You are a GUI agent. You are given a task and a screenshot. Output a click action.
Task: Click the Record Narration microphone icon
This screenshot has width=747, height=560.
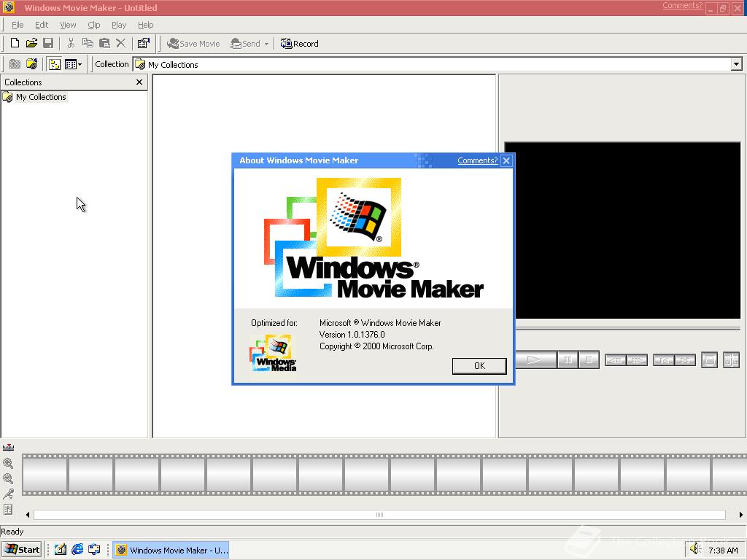(8, 494)
